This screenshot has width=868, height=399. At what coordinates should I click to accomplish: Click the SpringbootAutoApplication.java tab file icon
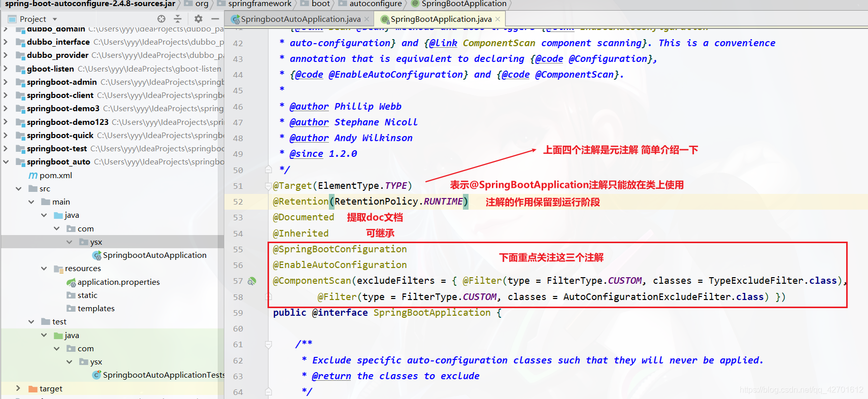(x=236, y=19)
